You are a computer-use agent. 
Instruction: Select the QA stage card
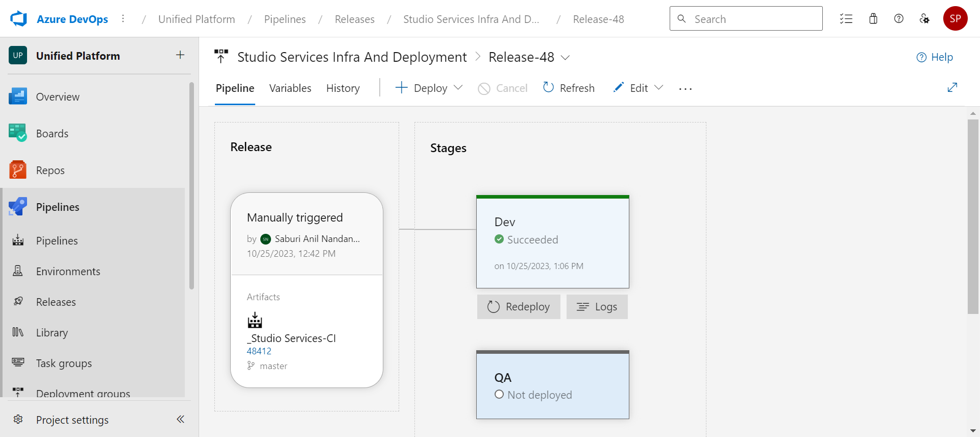tap(553, 385)
